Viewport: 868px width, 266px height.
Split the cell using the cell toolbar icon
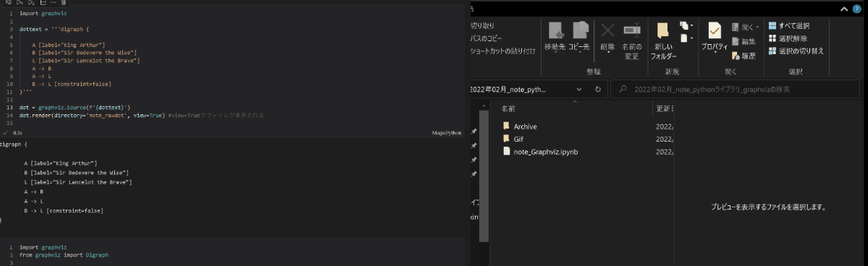point(43,2)
